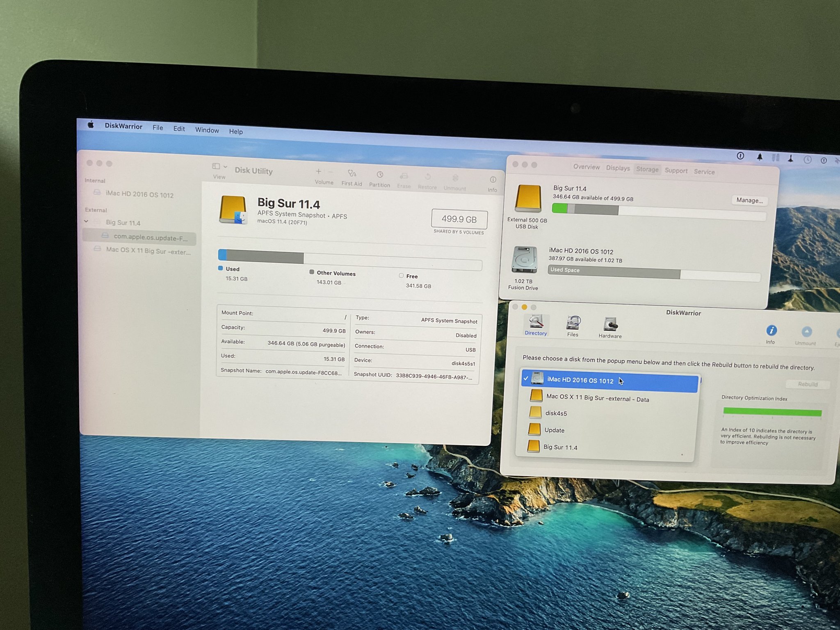Click the Free legend swatch
840x630 pixels.
coord(401,276)
